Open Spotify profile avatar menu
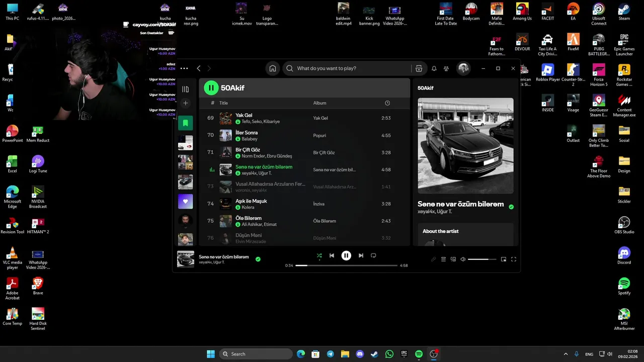Screen dimensions: 644x362 463,68
